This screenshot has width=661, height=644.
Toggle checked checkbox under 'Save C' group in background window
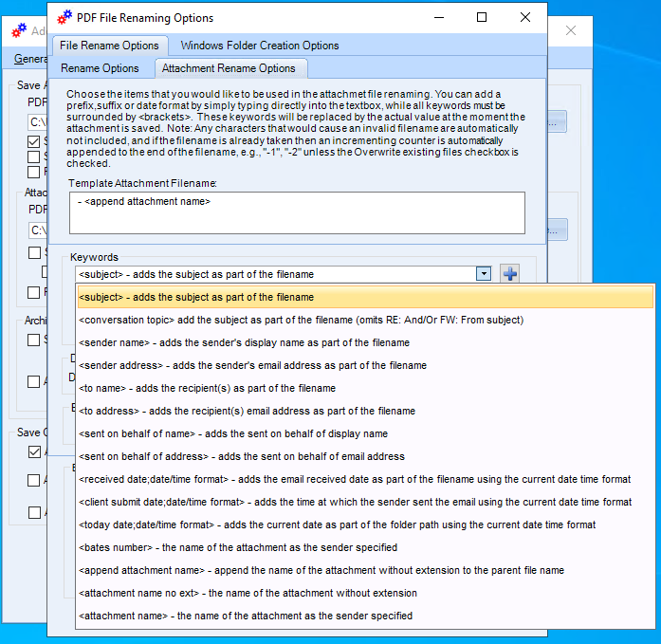click(x=34, y=451)
